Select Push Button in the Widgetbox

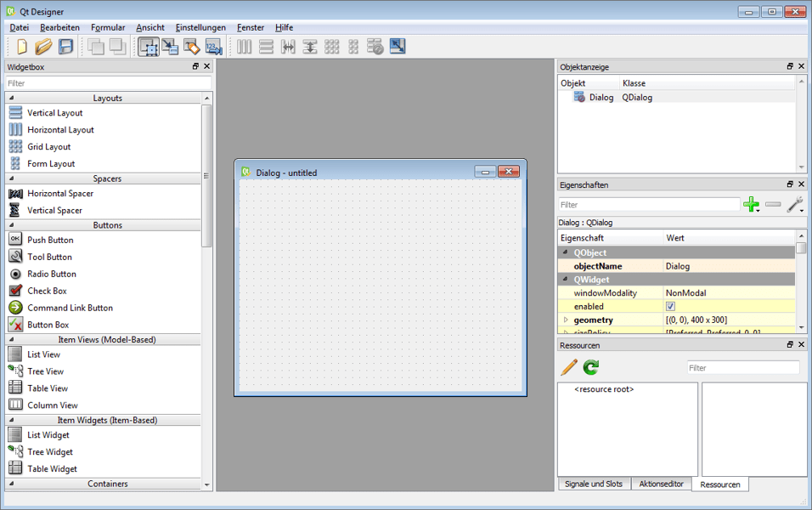50,241
